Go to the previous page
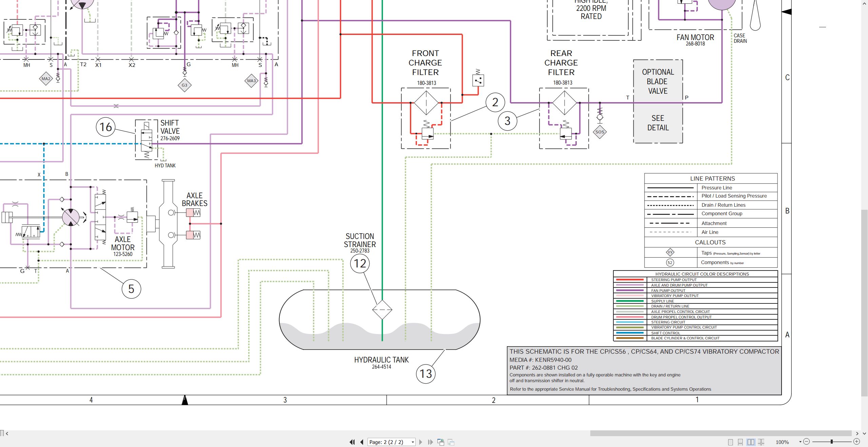The image size is (868, 447). click(362, 442)
